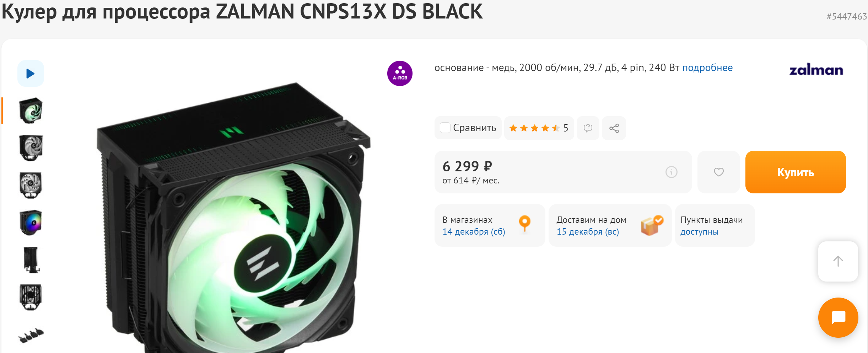
Task: Click the 15 декабря (вс) home delivery link
Action: tap(587, 232)
